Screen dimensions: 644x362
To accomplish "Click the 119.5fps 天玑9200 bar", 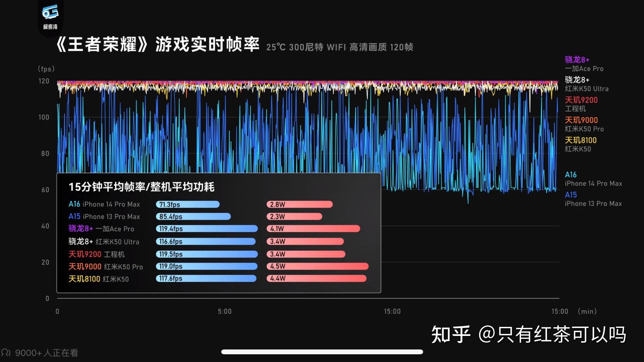I will 207,254.
